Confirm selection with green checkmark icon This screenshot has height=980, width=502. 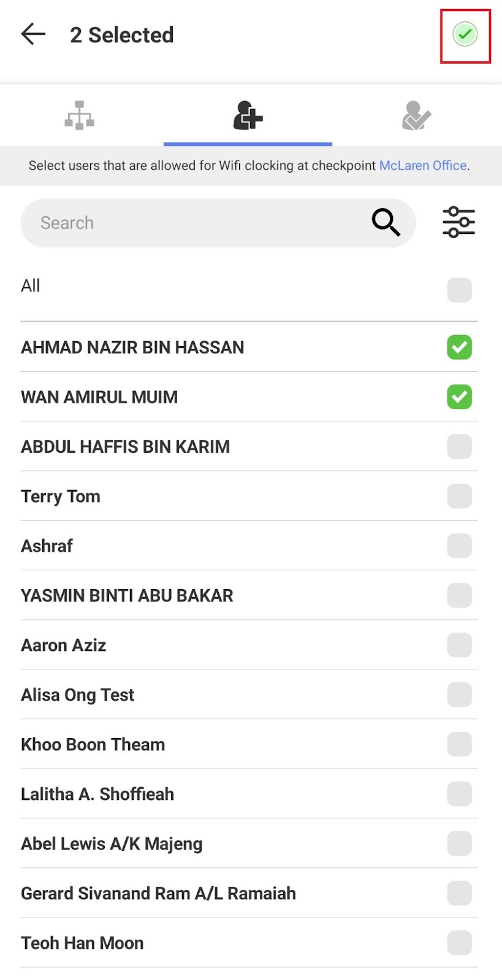465,34
